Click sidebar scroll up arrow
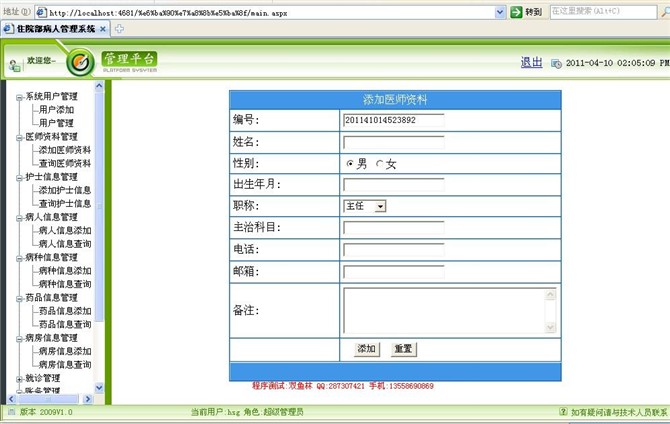670x424 pixels. click(x=99, y=86)
